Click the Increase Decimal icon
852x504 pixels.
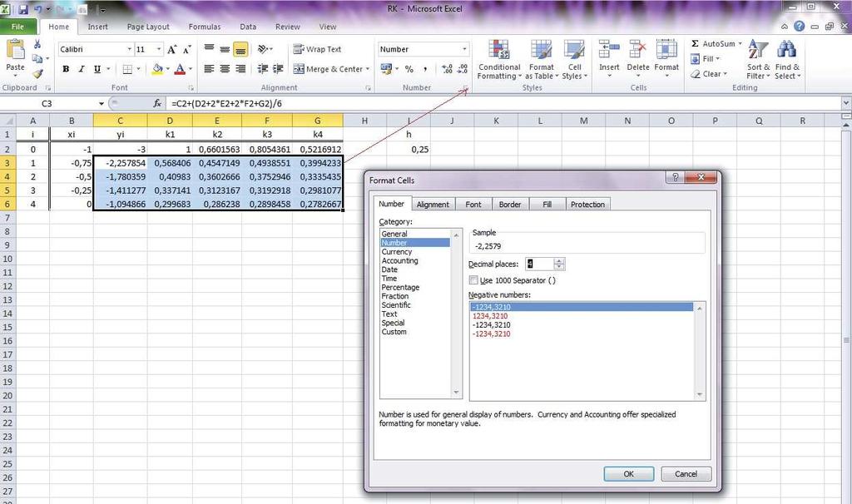point(447,69)
